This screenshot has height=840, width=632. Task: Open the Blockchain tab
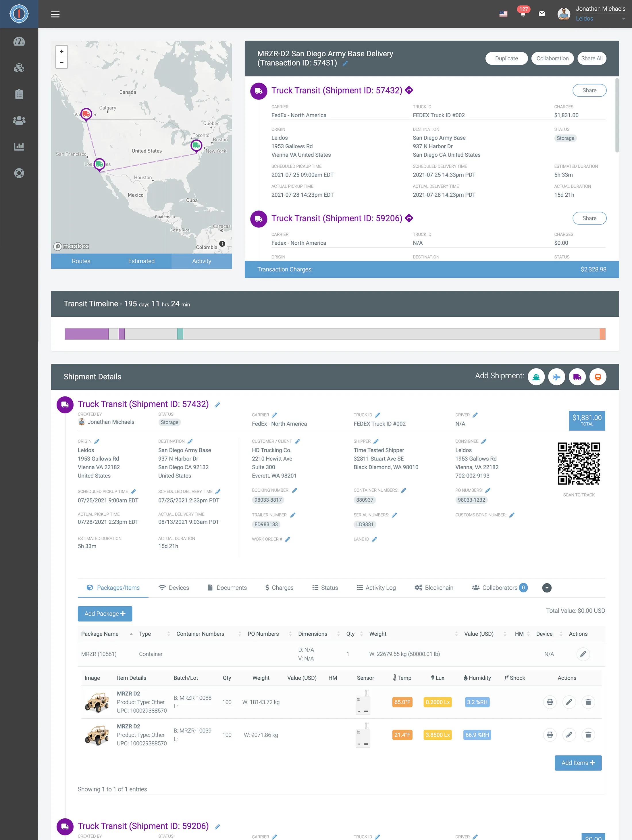click(x=434, y=588)
